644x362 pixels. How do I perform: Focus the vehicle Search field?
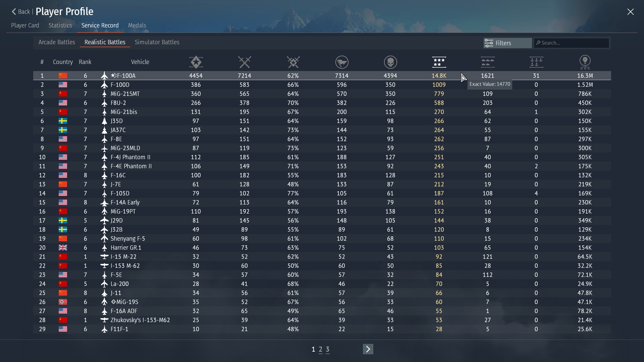[572, 43]
